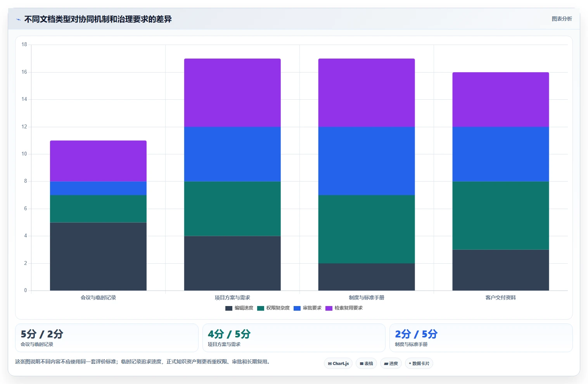
Task: Click the 编辑速度 legend text
Action: 244,308
